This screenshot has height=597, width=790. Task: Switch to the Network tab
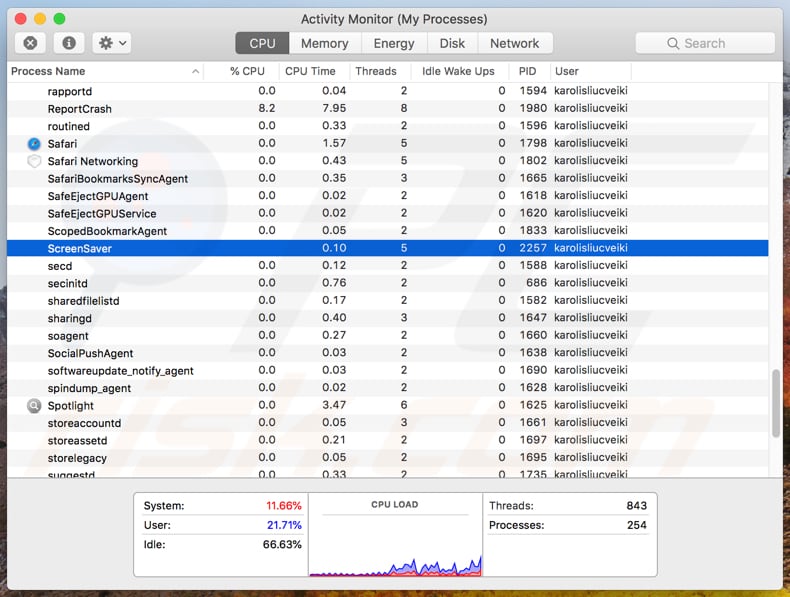click(x=514, y=43)
